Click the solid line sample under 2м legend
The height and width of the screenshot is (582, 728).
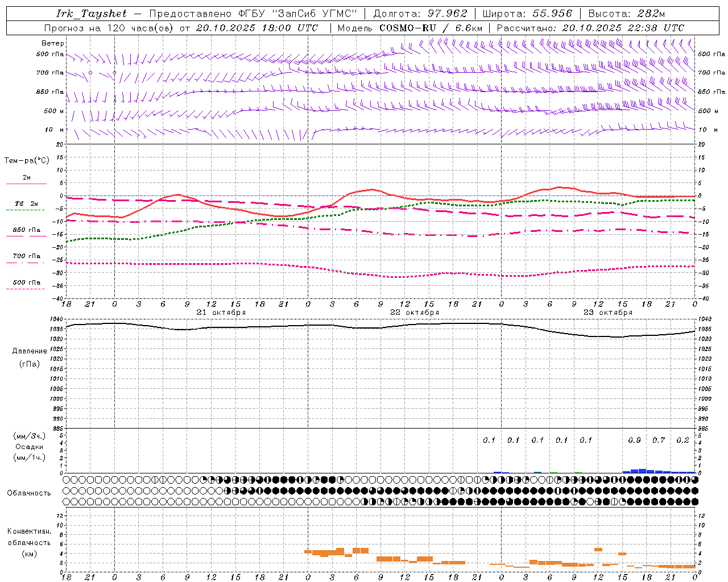[x=26, y=184]
